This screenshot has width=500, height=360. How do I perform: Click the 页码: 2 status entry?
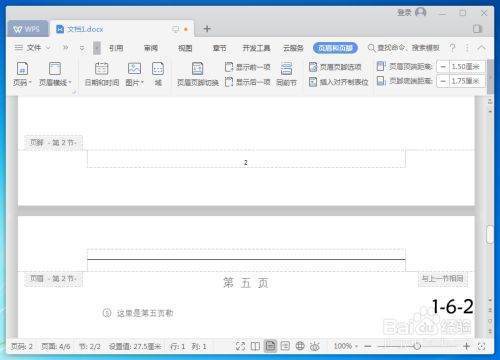pos(22,347)
